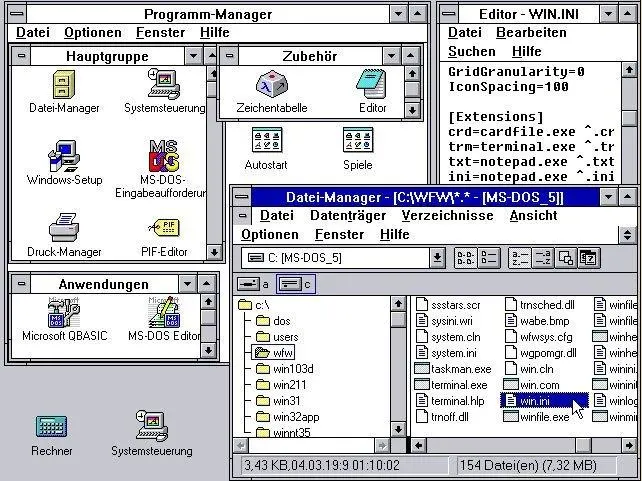Open Optionen menu in Programm-Manager

point(93,32)
